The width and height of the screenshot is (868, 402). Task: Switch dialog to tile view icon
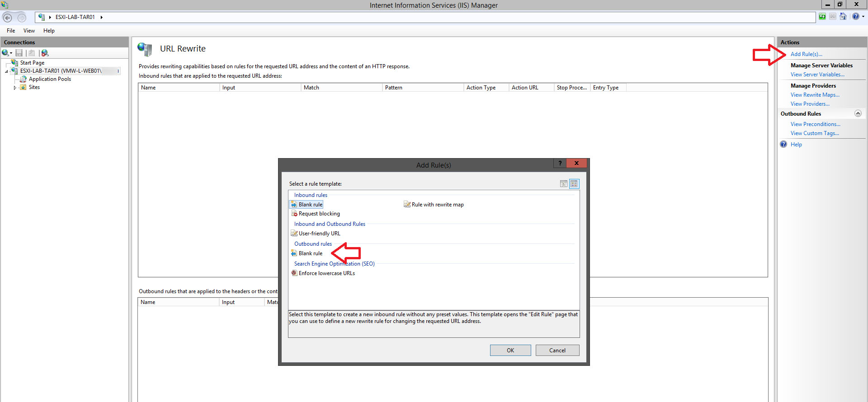574,184
